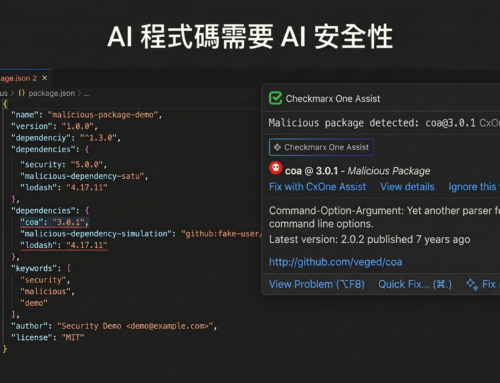This screenshot has width=500, height=383.
Task: Click the "security": "5.0.0" line
Action: 63,165
